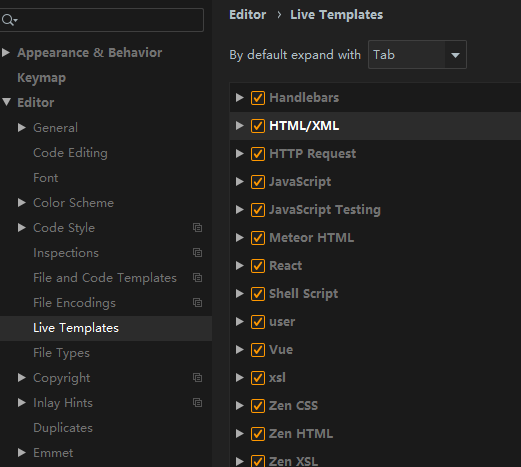Image resolution: width=521 pixels, height=467 pixels.
Task: Disable the JavaScript template group
Action: [258, 182]
